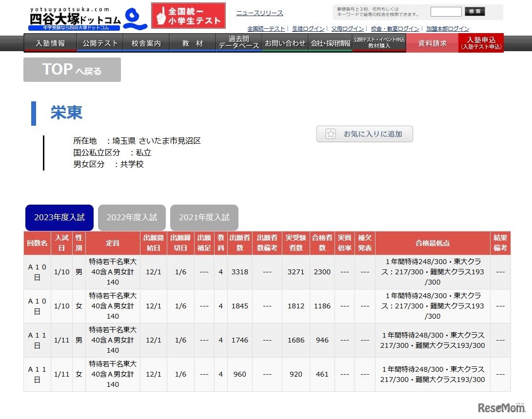
Task: Open the ニュースリリース link
Action: [x=259, y=13]
